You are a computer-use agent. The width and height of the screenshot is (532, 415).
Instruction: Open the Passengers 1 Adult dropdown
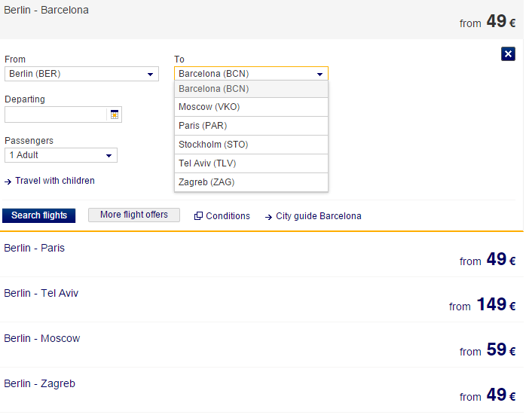coord(109,155)
